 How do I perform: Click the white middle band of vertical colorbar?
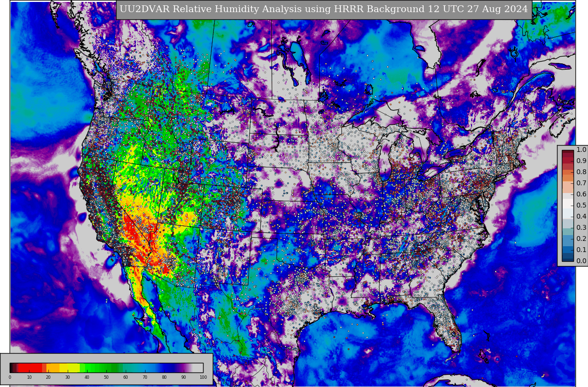click(x=568, y=204)
